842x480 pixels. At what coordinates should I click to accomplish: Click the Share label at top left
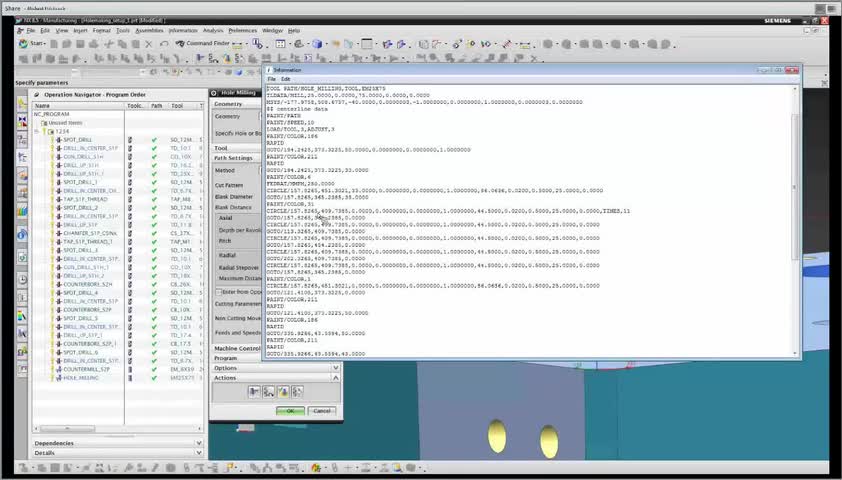click(12, 9)
